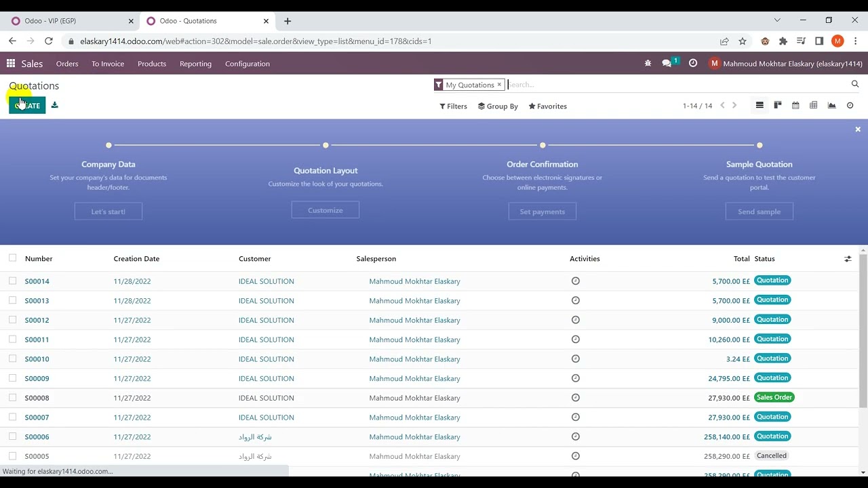Viewport: 868px width, 488px height.
Task: Click the browser address bar URL
Action: click(256, 41)
